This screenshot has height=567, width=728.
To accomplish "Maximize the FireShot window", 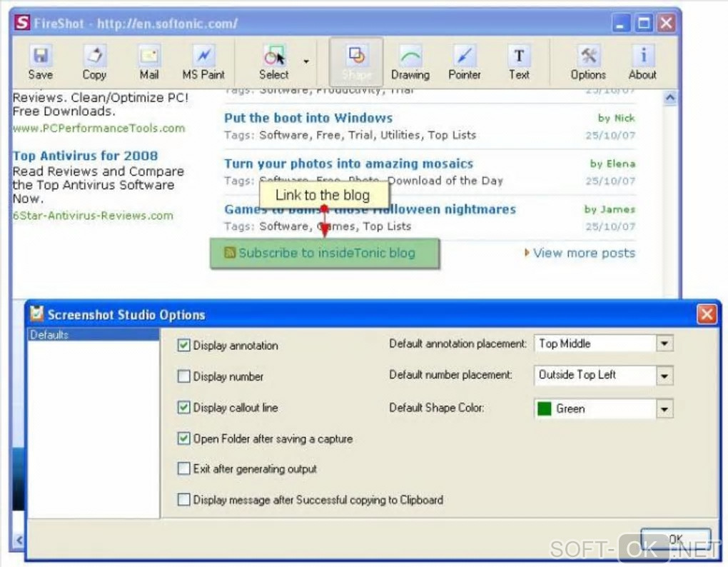I will (644, 23).
